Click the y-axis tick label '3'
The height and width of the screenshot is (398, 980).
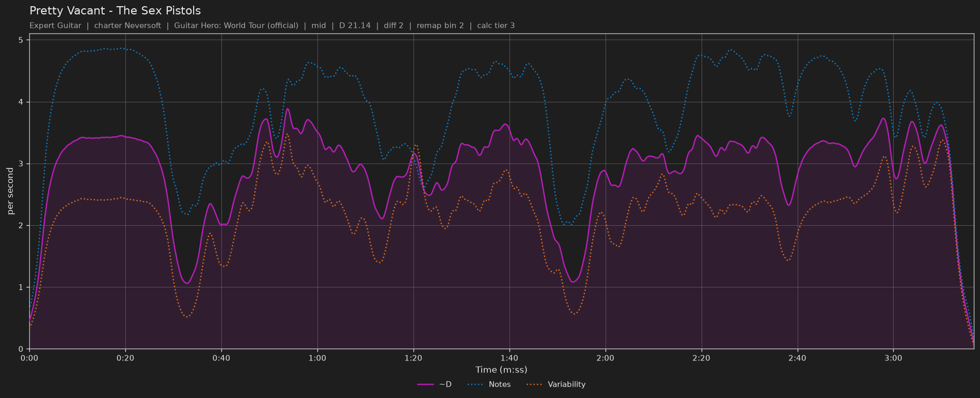tap(21, 164)
